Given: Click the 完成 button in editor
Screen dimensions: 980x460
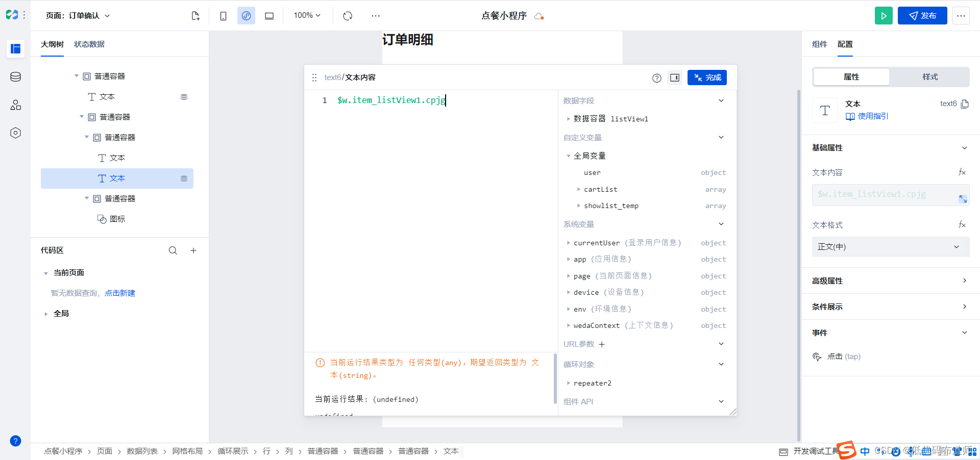Looking at the screenshot, I should tap(707, 78).
